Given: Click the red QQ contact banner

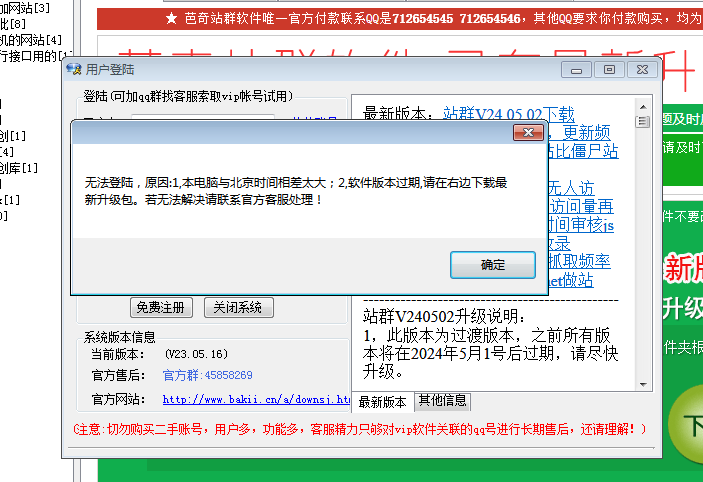Looking at the screenshot, I should click(399, 18).
